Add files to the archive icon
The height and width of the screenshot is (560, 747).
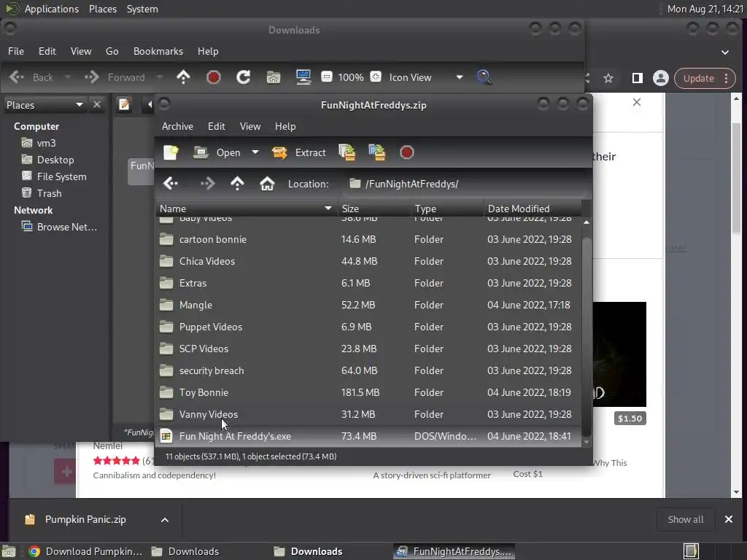[x=347, y=152]
